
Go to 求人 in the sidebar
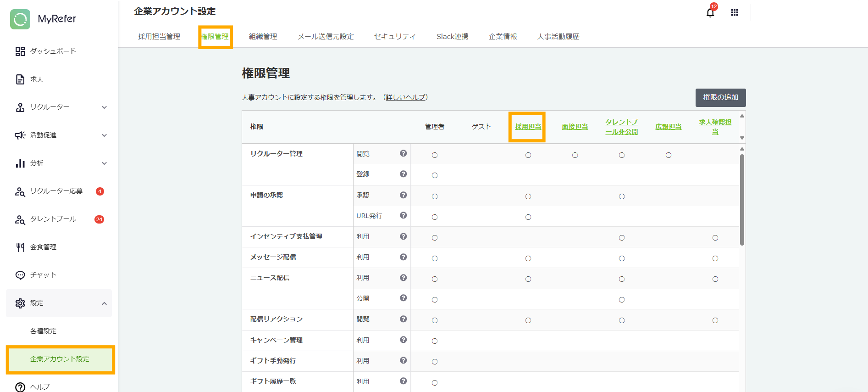click(37, 79)
